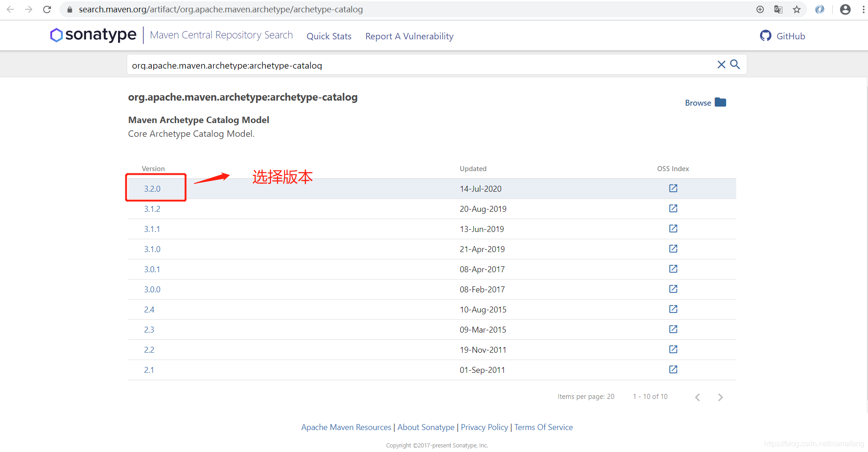Open the Report A Vulnerability page

point(409,36)
